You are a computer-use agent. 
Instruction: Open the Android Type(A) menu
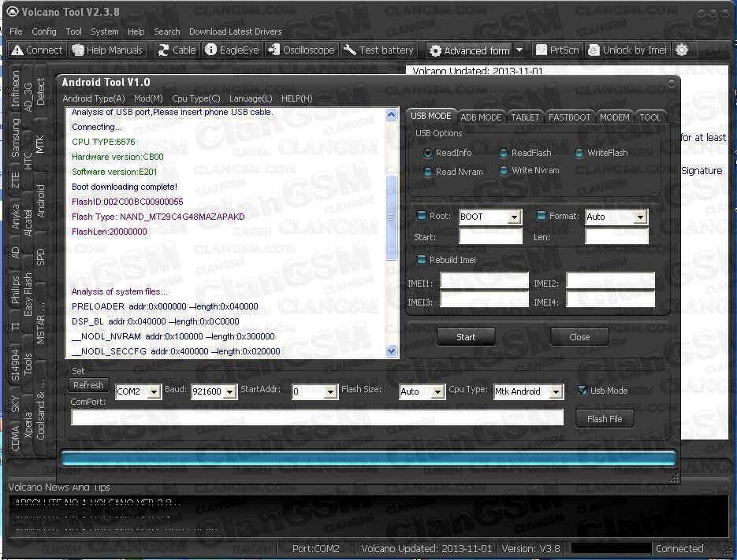(94, 98)
